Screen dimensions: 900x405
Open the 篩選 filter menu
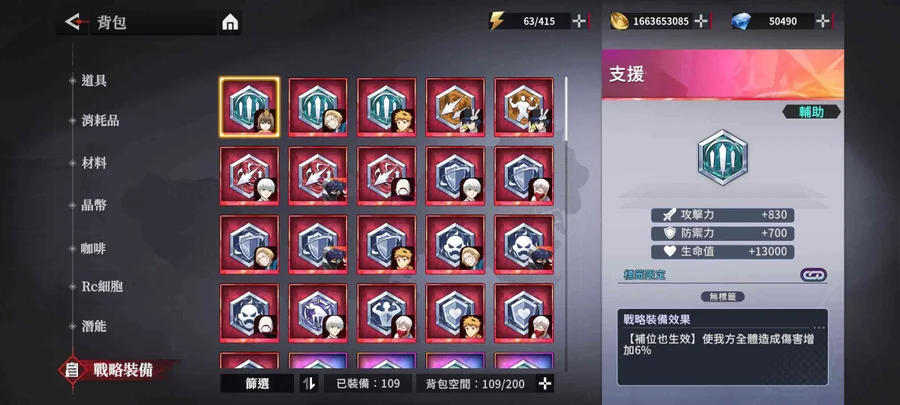pyautogui.click(x=257, y=384)
